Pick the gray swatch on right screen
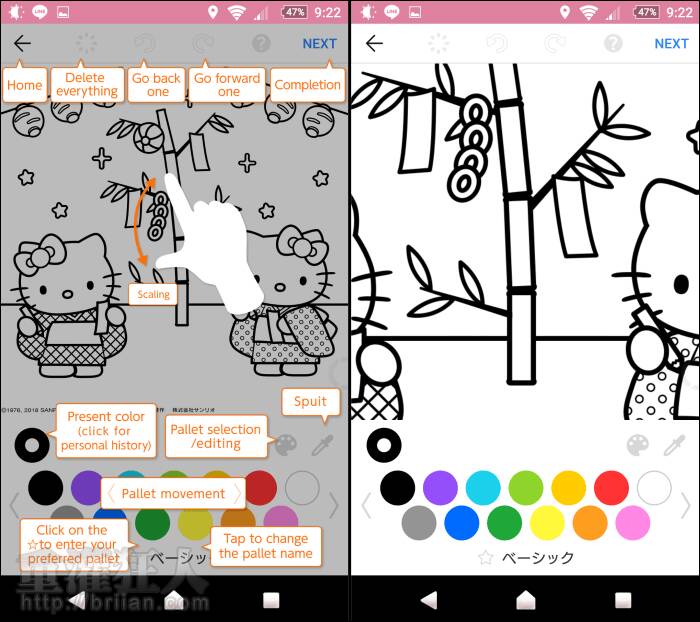 pos(419,523)
